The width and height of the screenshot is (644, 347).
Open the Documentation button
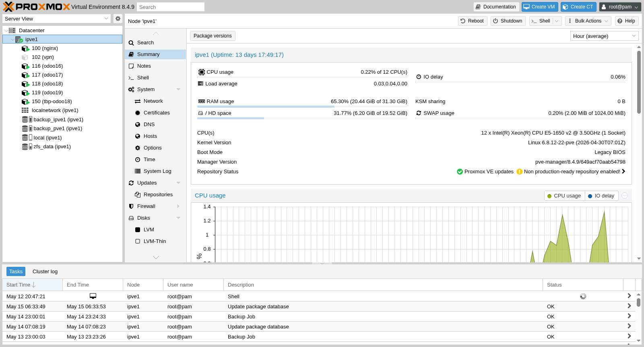pos(496,7)
